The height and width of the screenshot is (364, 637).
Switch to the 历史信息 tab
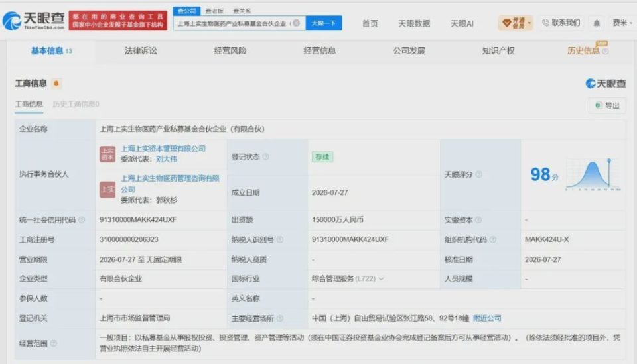click(x=583, y=51)
